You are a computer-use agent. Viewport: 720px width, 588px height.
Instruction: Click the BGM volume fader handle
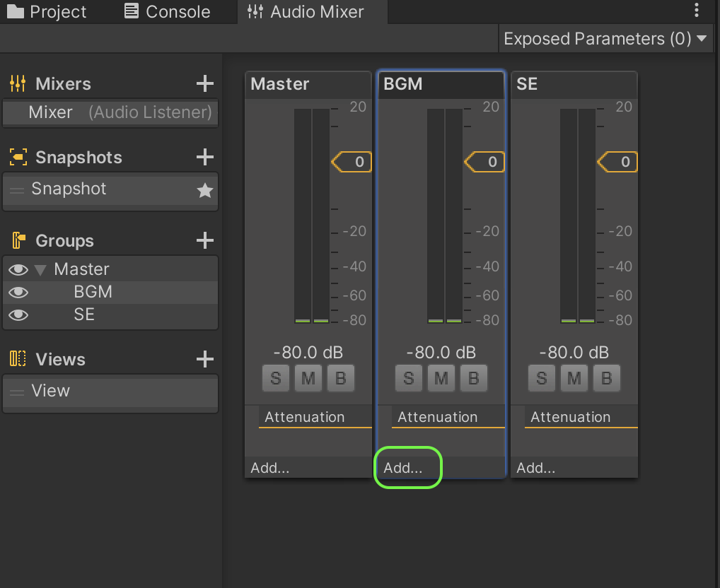[484, 161]
